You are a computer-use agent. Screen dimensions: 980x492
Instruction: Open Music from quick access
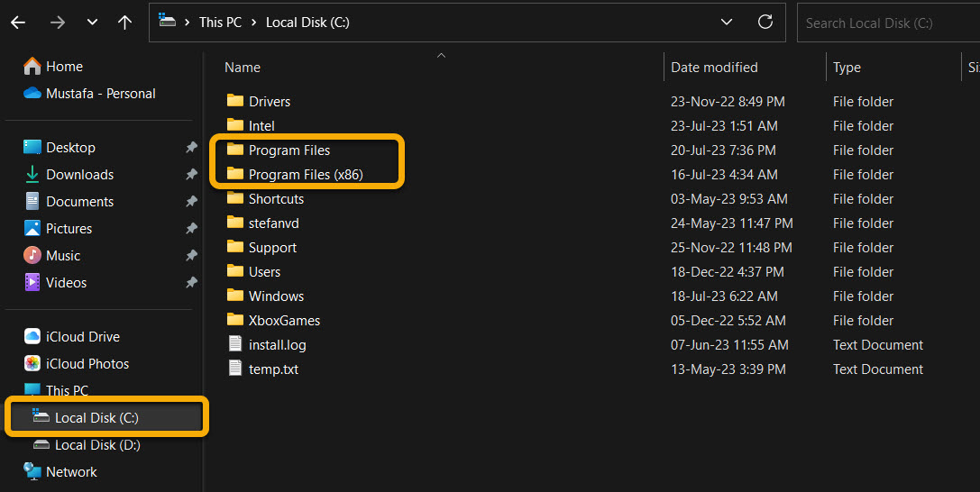(x=52, y=255)
